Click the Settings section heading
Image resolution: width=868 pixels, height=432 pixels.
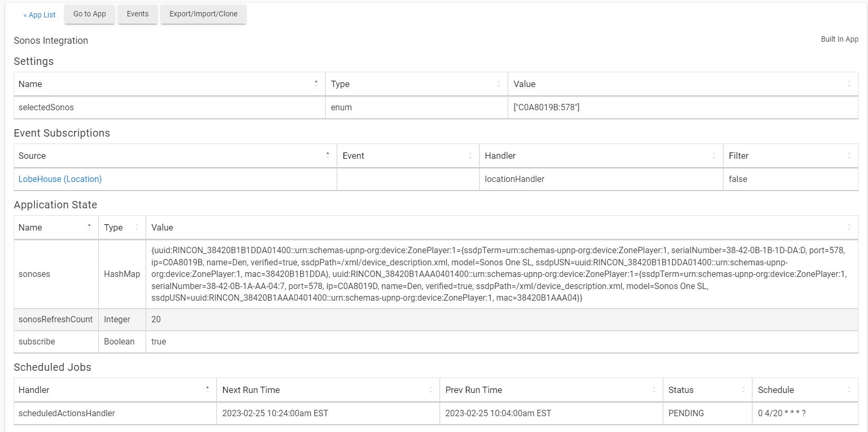(34, 61)
